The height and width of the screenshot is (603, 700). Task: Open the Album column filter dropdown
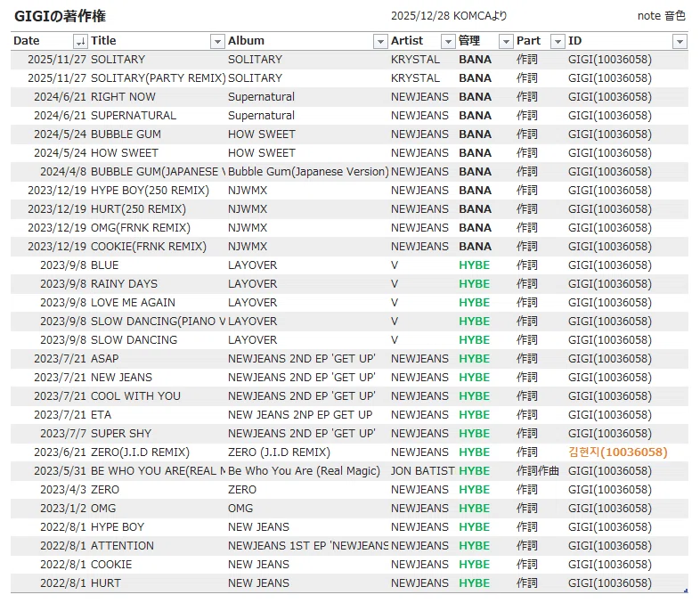click(x=380, y=42)
